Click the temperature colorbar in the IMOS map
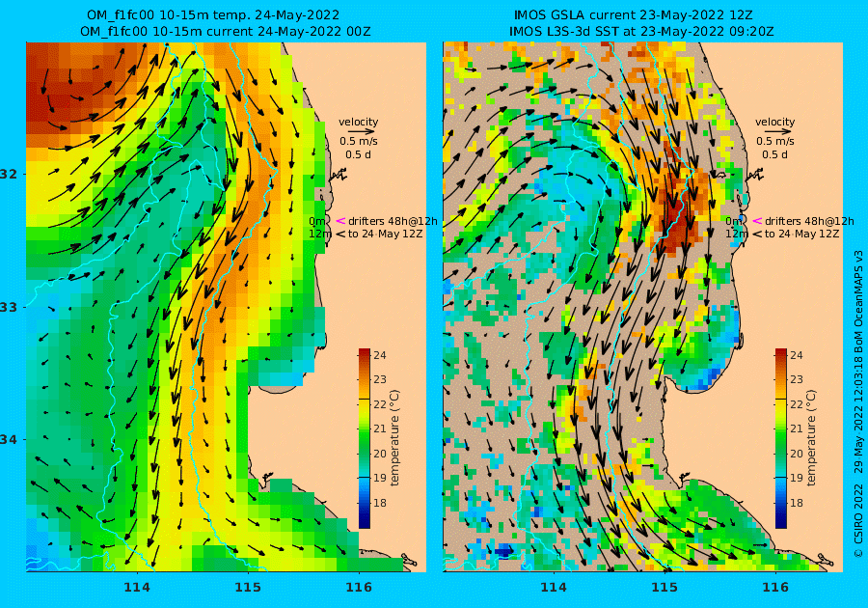The width and height of the screenshot is (868, 608). tap(780, 438)
